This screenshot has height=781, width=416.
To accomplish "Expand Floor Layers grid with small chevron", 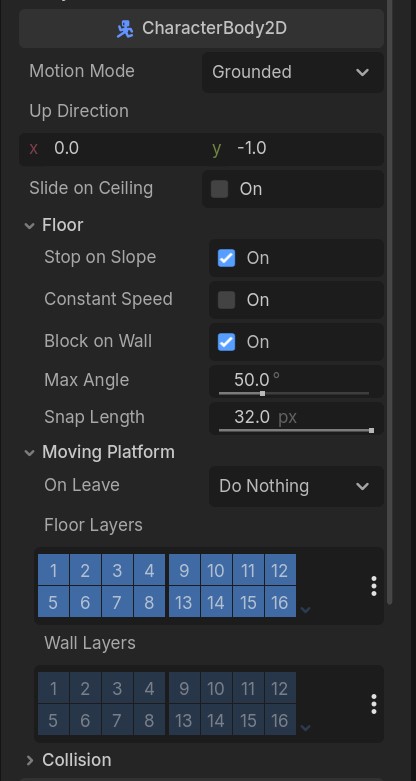I will 306,609.
